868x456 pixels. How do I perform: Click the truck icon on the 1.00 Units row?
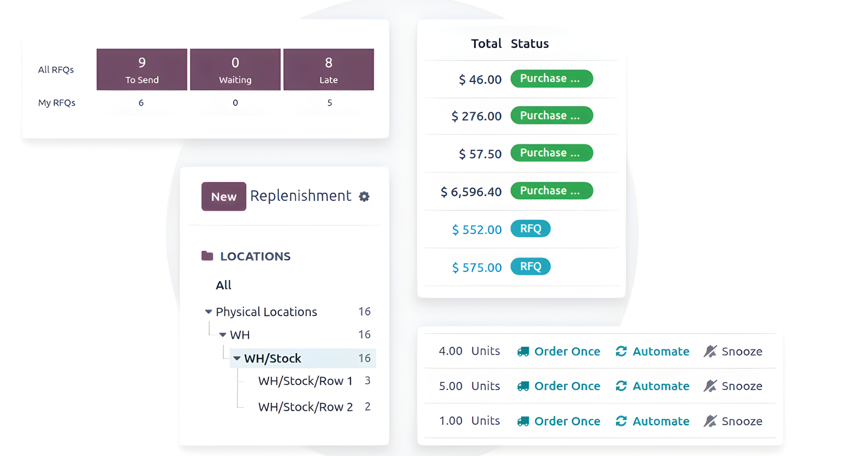523,421
